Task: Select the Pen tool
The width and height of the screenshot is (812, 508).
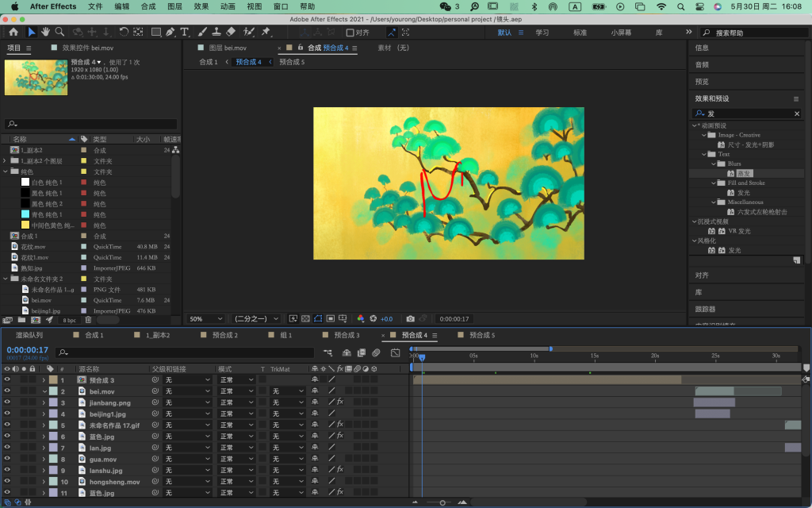Action: pos(170,32)
